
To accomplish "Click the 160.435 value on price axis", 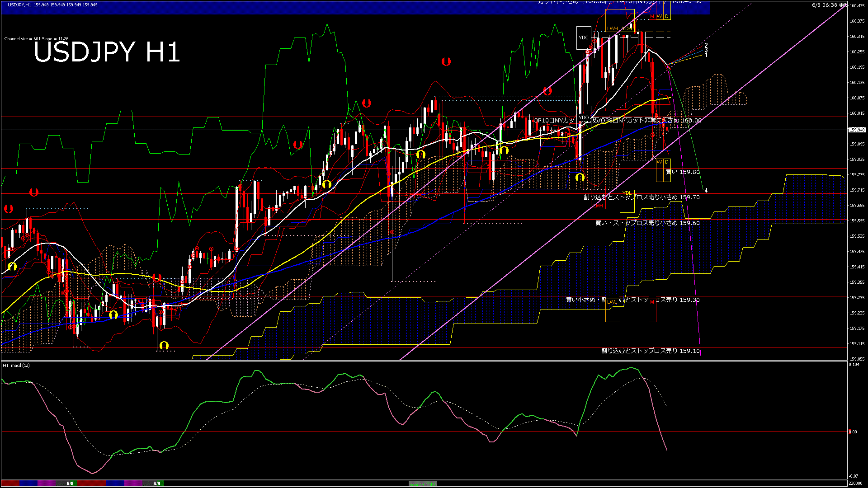I will tap(857, 6).
